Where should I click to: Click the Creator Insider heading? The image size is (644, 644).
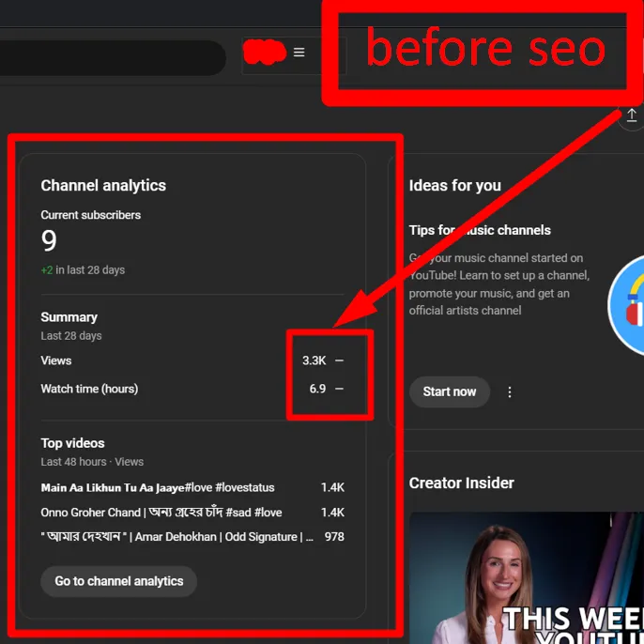[x=461, y=483]
